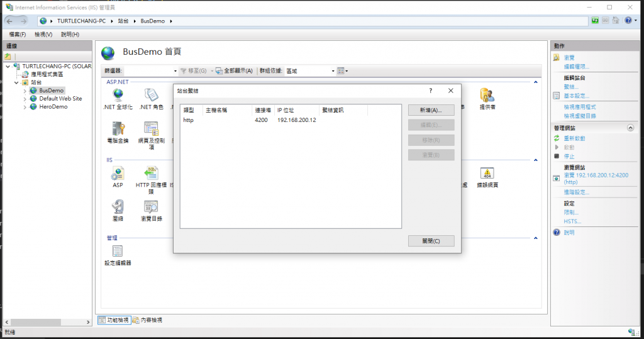Click the home icon beside address bar
The image size is (644, 339).
(615, 21)
